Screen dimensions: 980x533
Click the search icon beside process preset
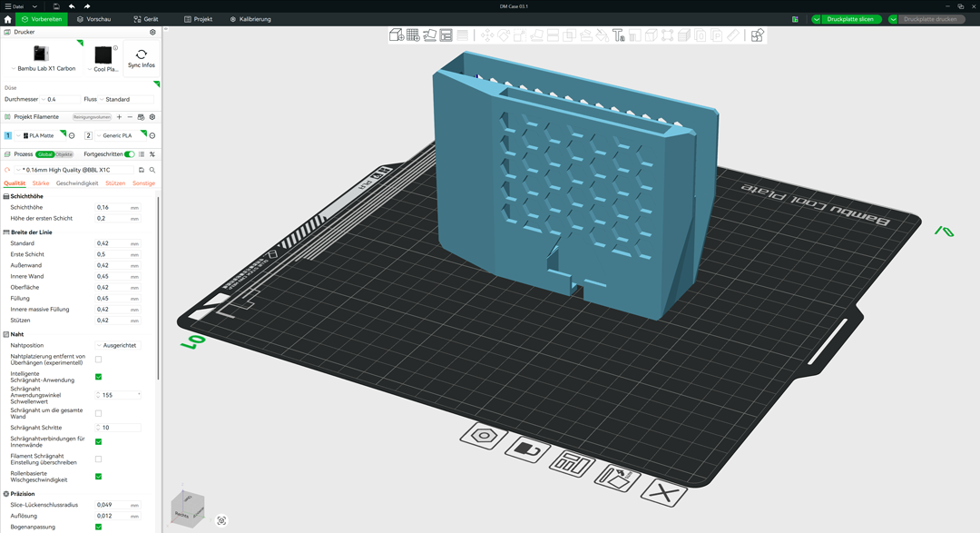pos(152,170)
